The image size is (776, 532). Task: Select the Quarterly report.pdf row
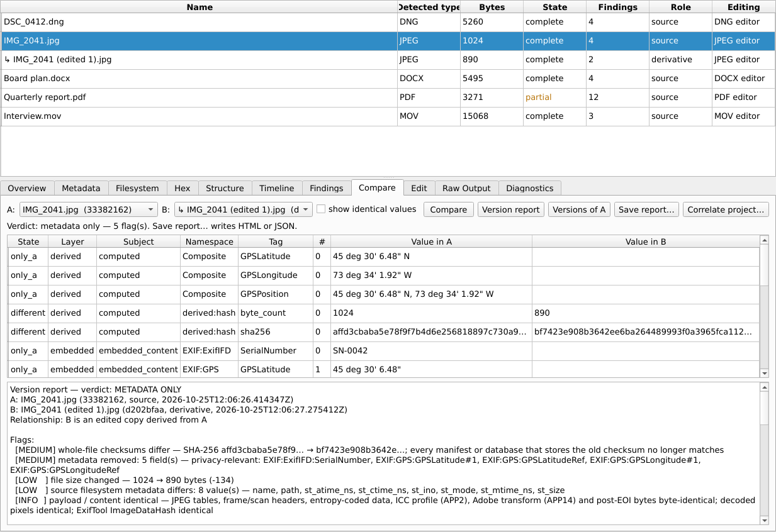[x=388, y=97]
